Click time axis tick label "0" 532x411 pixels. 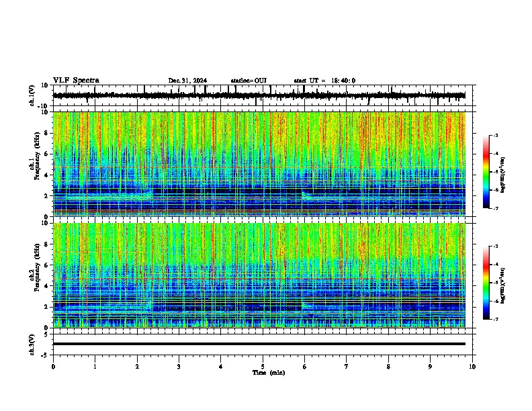pos(53,367)
